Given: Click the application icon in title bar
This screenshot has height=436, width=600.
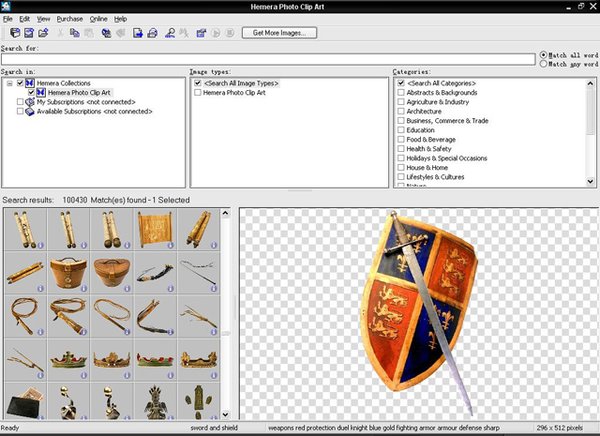Looking at the screenshot, I should click(x=5, y=6).
